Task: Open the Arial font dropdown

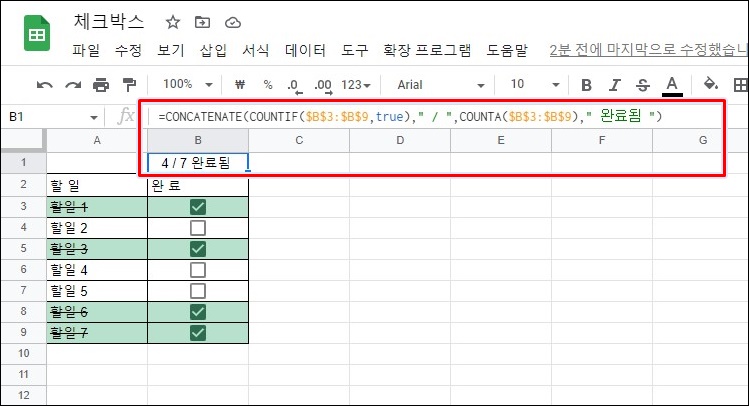Action: pyautogui.click(x=440, y=85)
